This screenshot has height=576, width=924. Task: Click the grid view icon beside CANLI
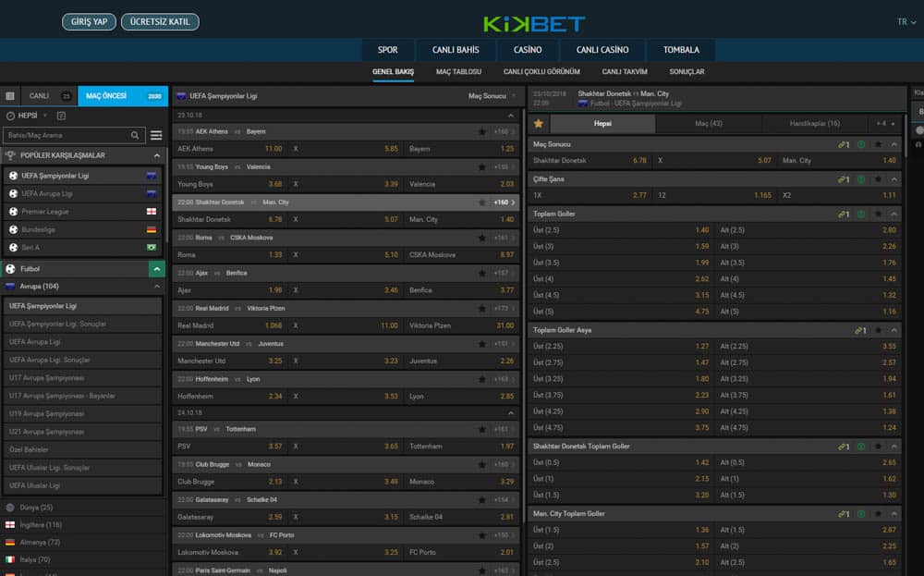[10, 96]
